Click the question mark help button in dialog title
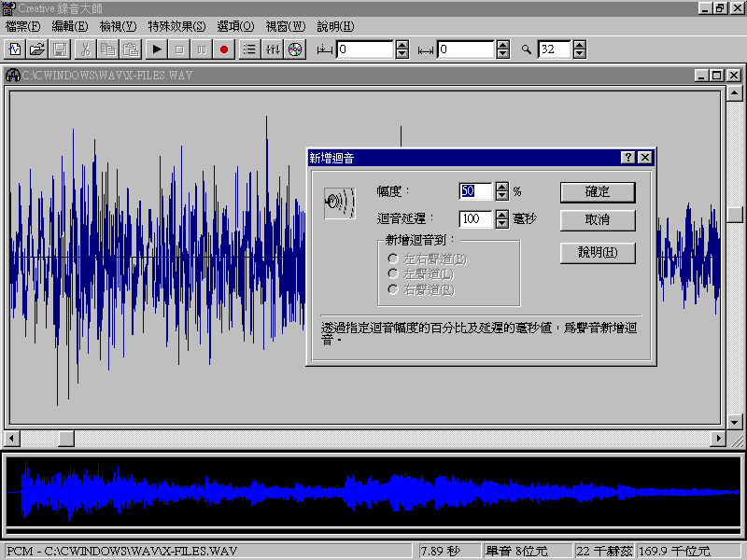 [x=628, y=158]
